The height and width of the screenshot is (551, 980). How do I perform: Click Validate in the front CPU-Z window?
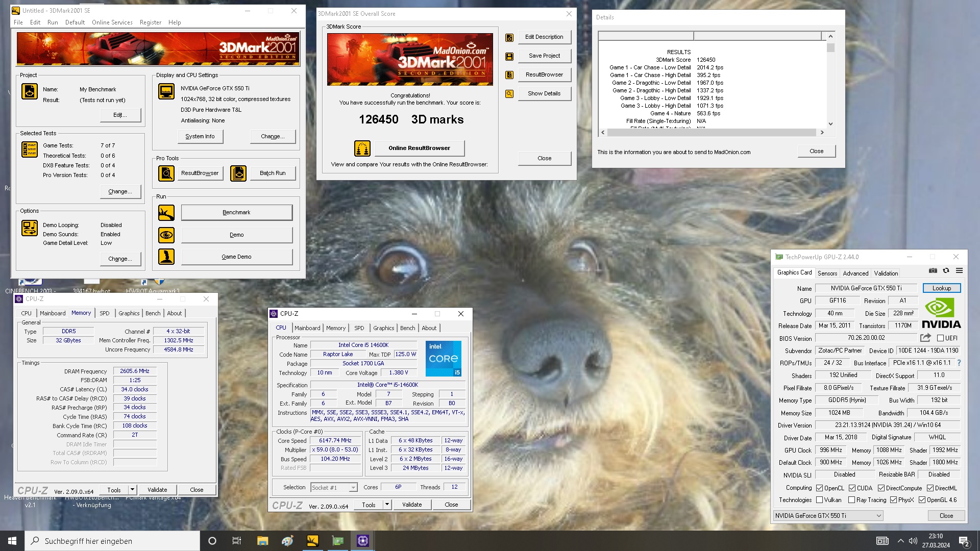412,505
